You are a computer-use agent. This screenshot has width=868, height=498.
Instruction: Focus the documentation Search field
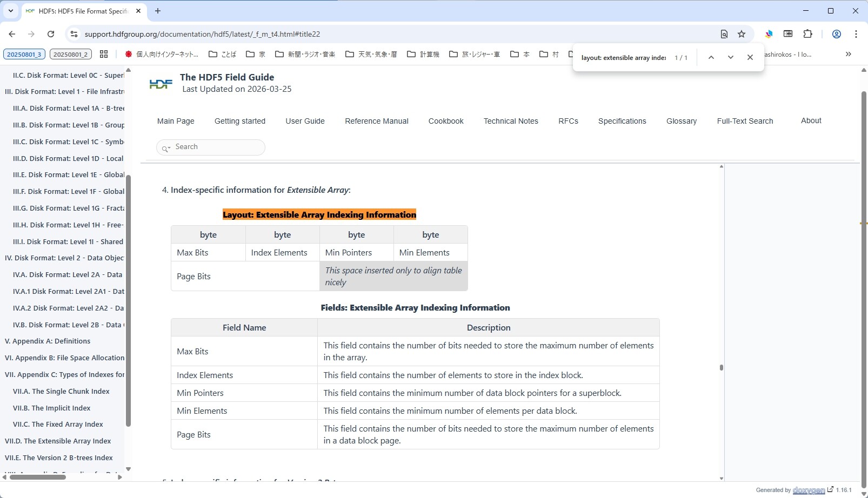(216, 147)
